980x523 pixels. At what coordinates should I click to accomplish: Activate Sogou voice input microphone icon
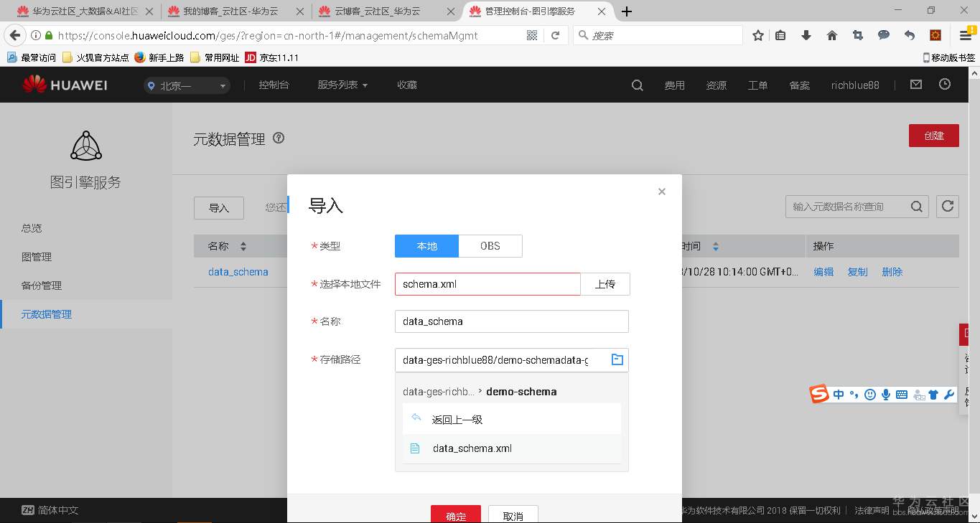tap(886, 395)
